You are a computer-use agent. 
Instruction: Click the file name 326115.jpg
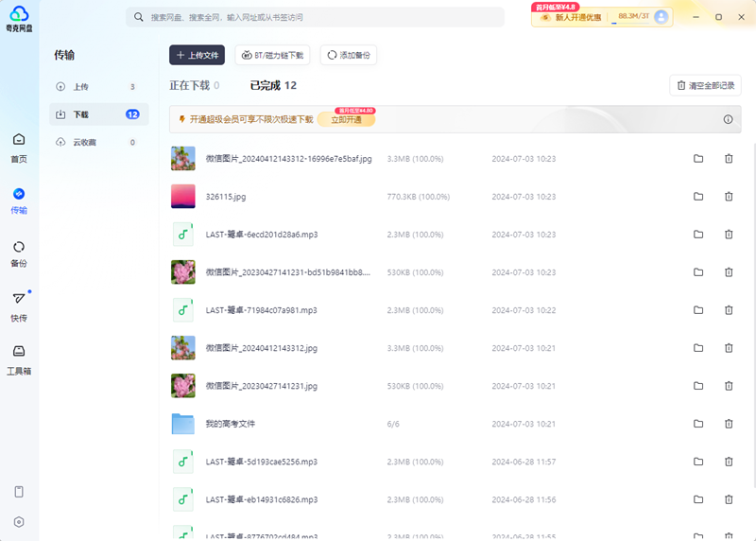point(226,197)
